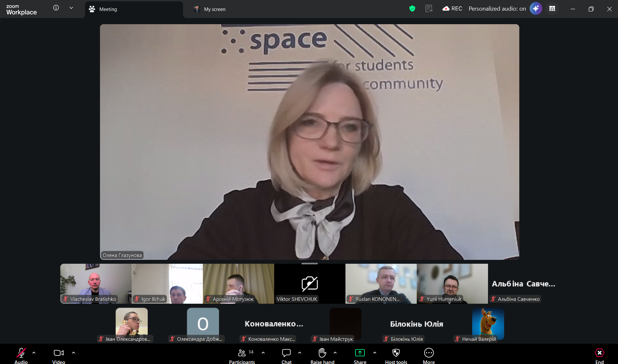Expand share options arrow

(375, 353)
